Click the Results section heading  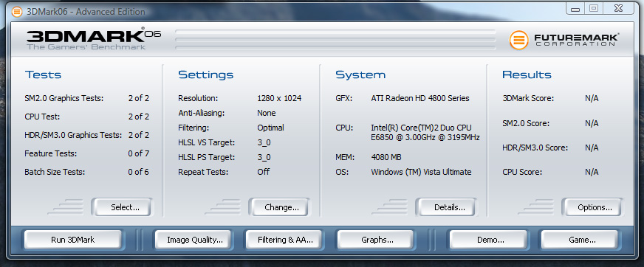click(527, 74)
